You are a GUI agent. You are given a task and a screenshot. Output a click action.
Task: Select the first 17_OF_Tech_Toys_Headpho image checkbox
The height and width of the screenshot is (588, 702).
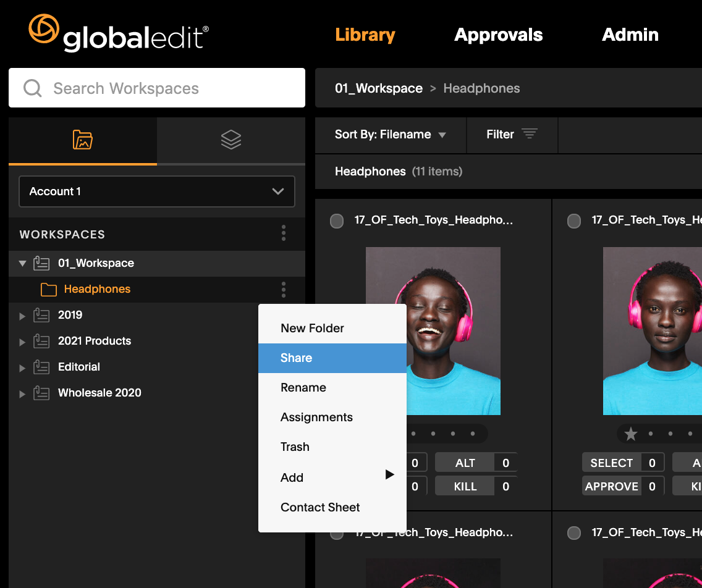pyautogui.click(x=337, y=220)
